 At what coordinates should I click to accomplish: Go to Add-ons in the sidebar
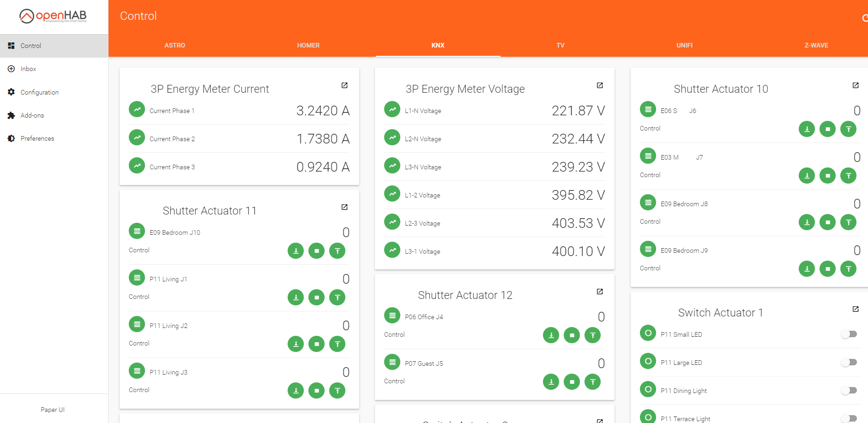point(32,115)
